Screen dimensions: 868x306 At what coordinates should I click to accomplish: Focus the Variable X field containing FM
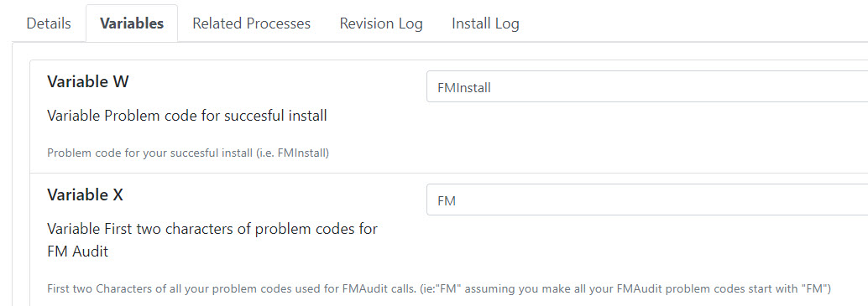[647, 200]
